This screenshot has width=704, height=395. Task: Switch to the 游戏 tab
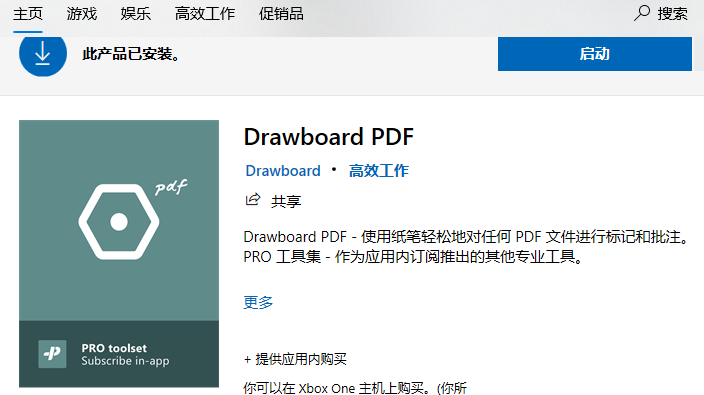tap(82, 14)
